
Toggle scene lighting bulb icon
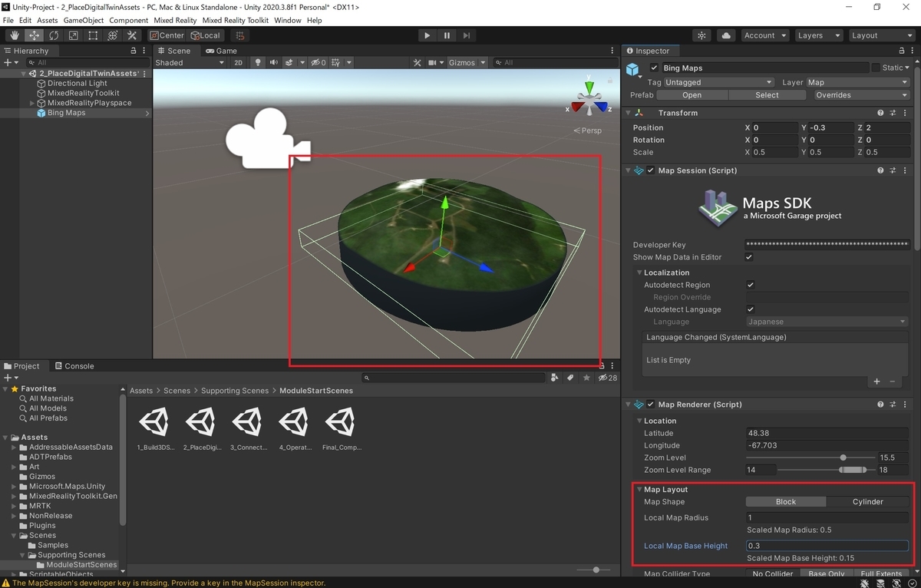click(x=257, y=62)
